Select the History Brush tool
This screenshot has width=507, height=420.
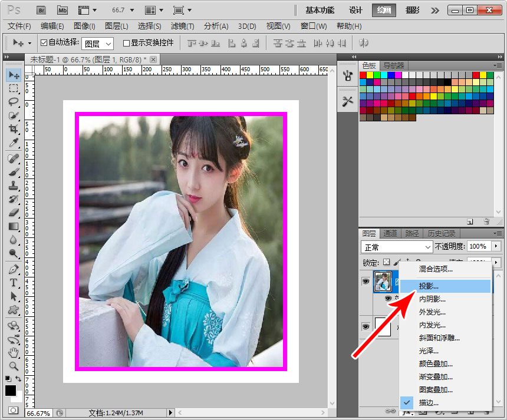pyautogui.click(x=14, y=199)
